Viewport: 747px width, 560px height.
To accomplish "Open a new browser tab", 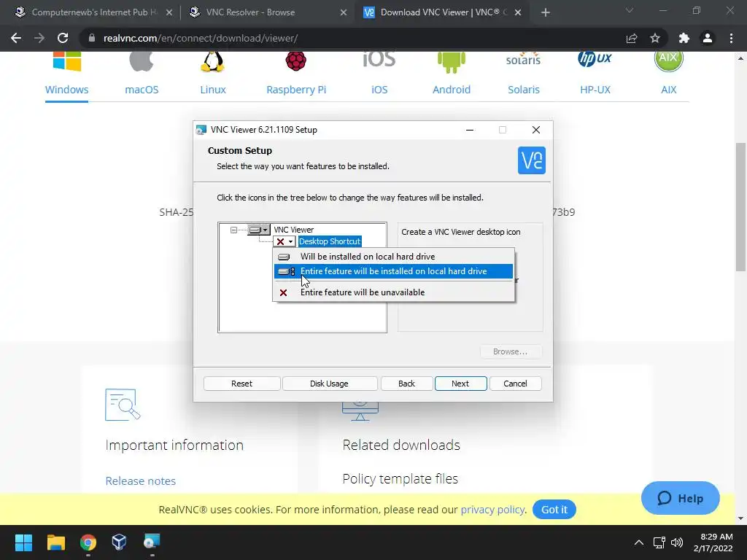I will [546, 12].
